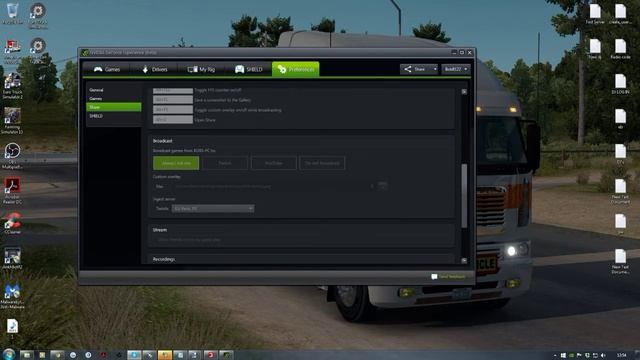Edit the Open Share hotkey field
Viewport: 640px width, 360px height.
[173, 120]
